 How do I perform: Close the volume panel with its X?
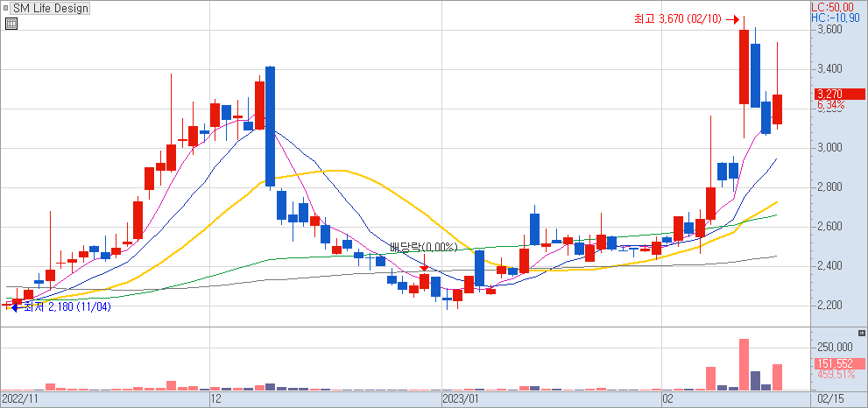coord(861,333)
